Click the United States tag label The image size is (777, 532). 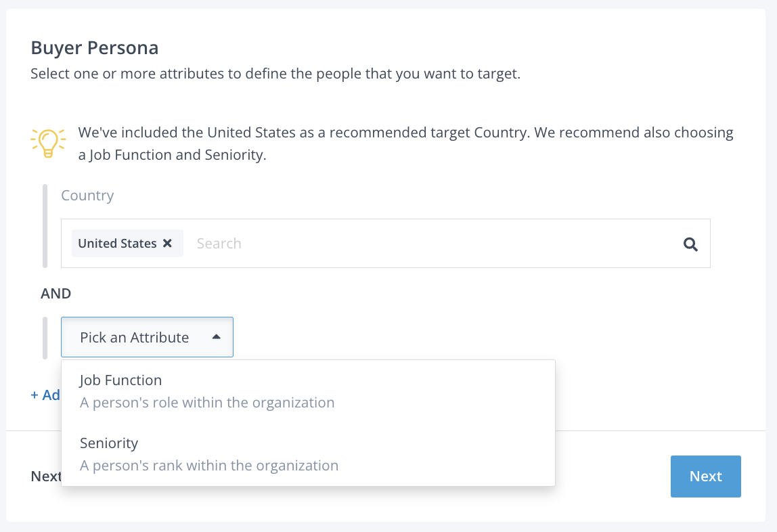117,244
